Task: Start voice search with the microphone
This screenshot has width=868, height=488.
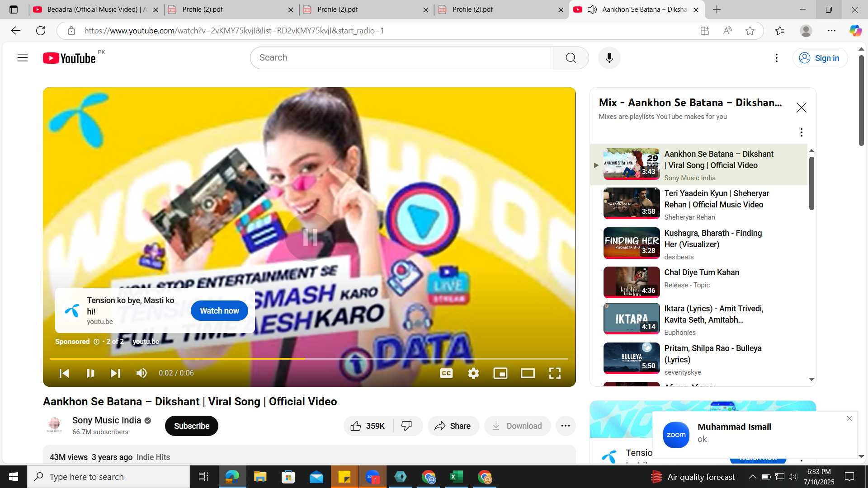Action: pos(609,58)
